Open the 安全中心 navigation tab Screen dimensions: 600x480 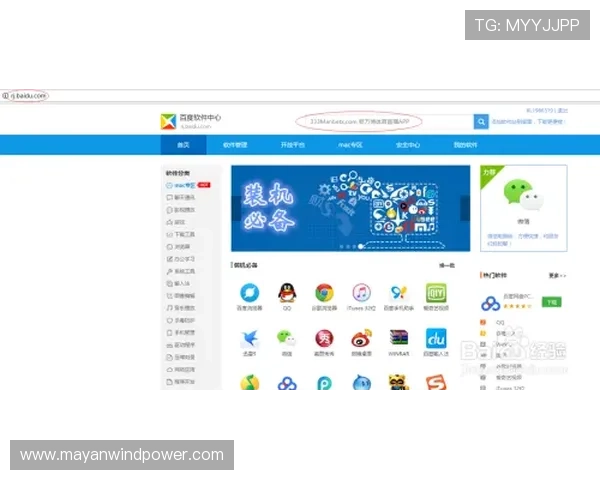pos(408,145)
